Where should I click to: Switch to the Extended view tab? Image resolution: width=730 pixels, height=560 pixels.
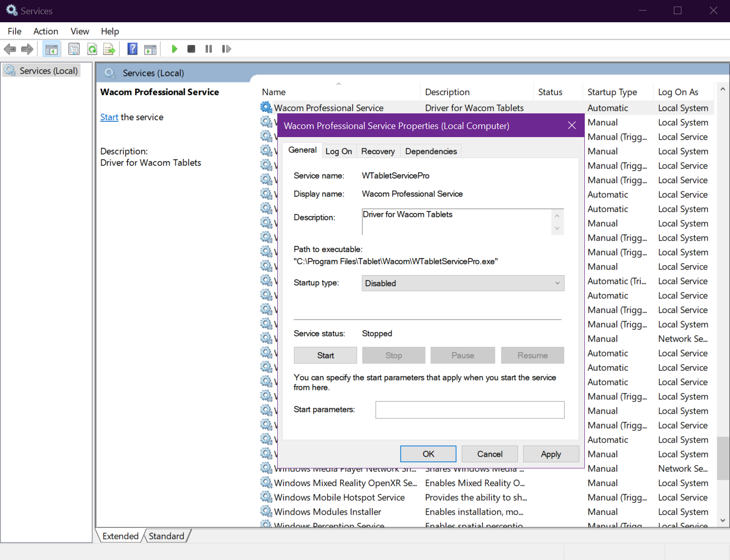pyautogui.click(x=120, y=536)
